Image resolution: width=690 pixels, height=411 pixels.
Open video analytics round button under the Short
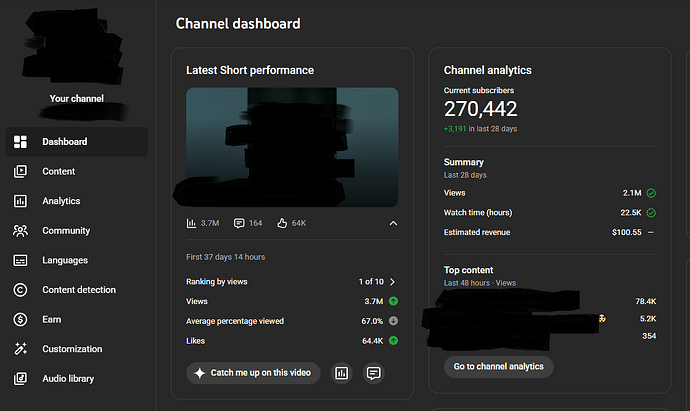tap(341, 373)
